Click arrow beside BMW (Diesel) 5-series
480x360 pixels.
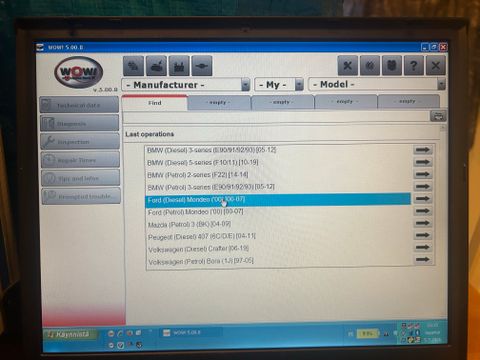(423, 162)
